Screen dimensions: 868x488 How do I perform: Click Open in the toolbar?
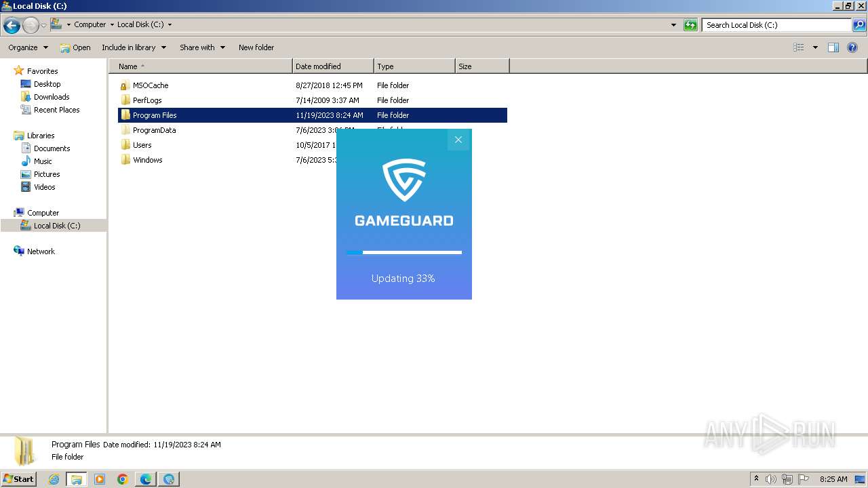tap(75, 47)
